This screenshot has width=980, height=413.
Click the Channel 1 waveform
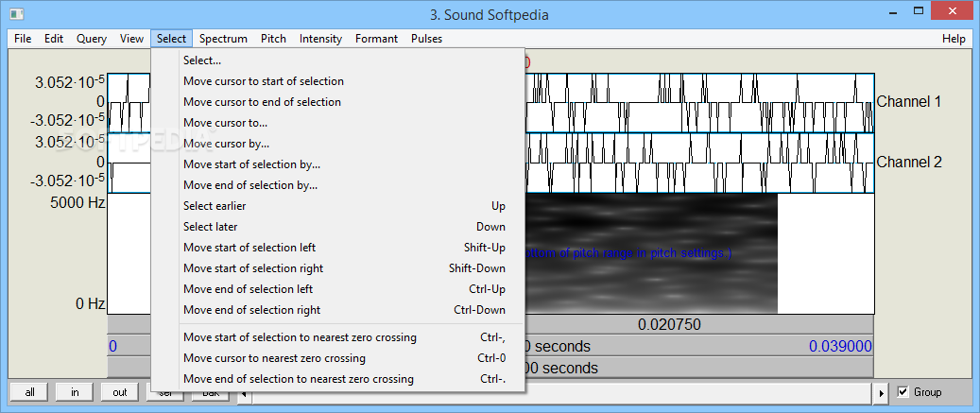click(x=698, y=103)
